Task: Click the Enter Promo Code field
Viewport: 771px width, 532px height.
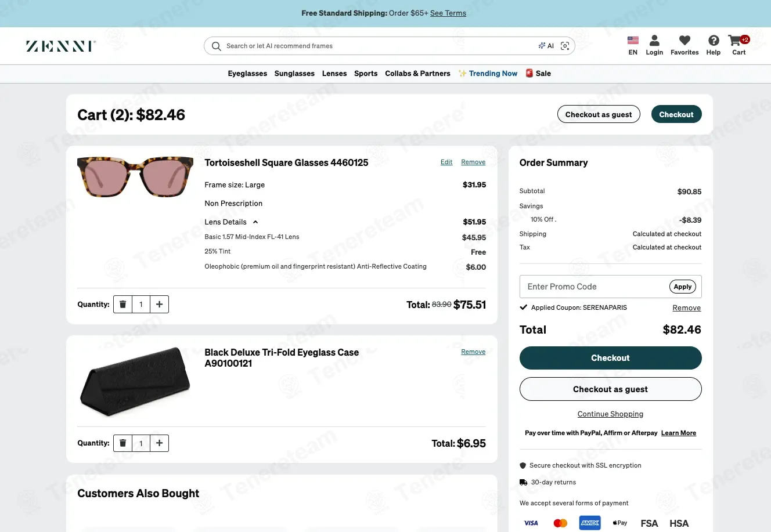Action: [594, 287]
